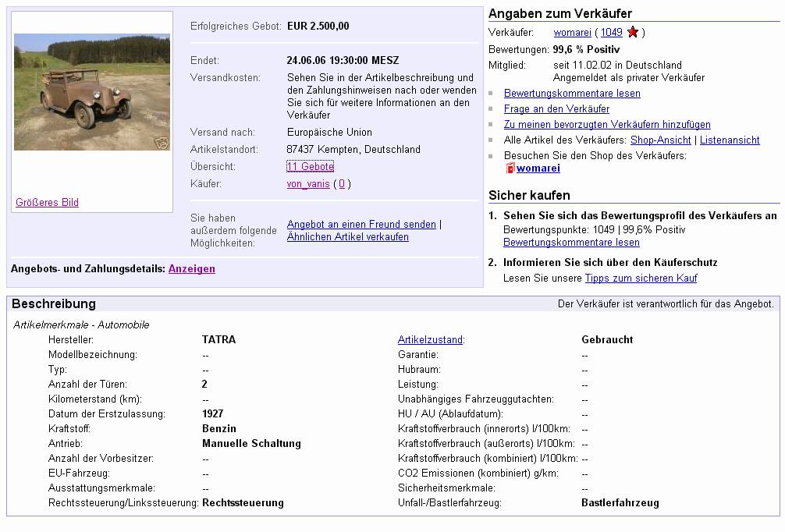Viewport: 785px width, 532px height.
Task: Click seller feedback score 1049
Action: pos(611,33)
